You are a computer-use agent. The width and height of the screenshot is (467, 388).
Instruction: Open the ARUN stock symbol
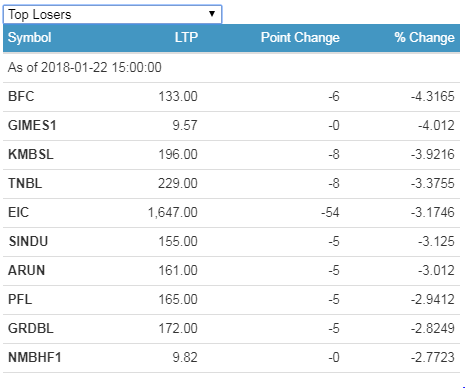click(x=26, y=270)
